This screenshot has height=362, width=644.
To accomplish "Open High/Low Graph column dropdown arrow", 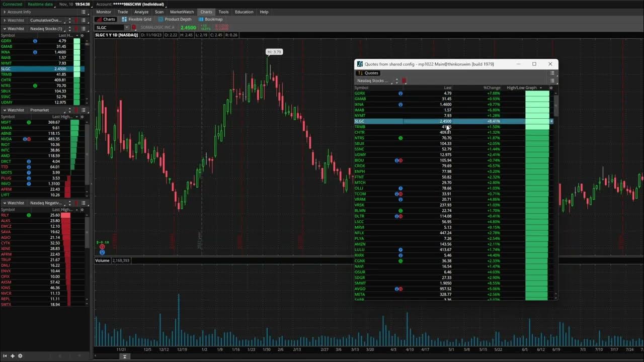I will coord(541,88).
